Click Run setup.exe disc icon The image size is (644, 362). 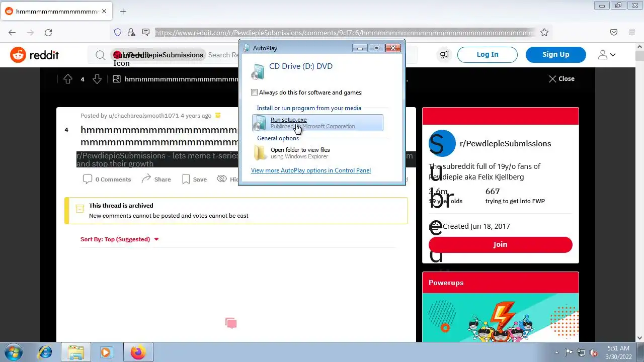pos(260,123)
